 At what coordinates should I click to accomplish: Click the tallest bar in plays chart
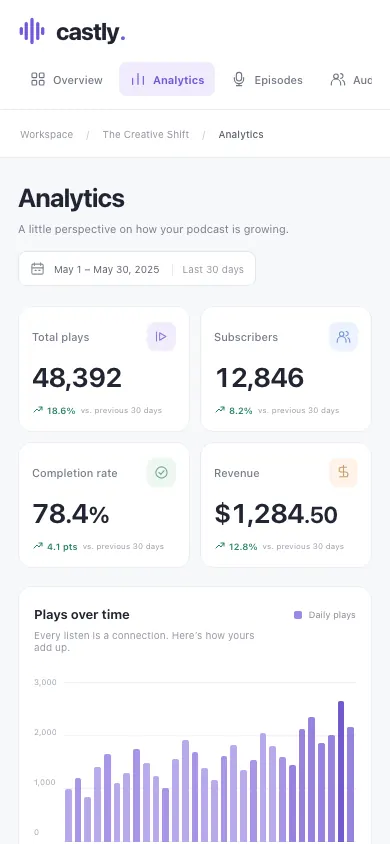pyautogui.click(x=341, y=771)
